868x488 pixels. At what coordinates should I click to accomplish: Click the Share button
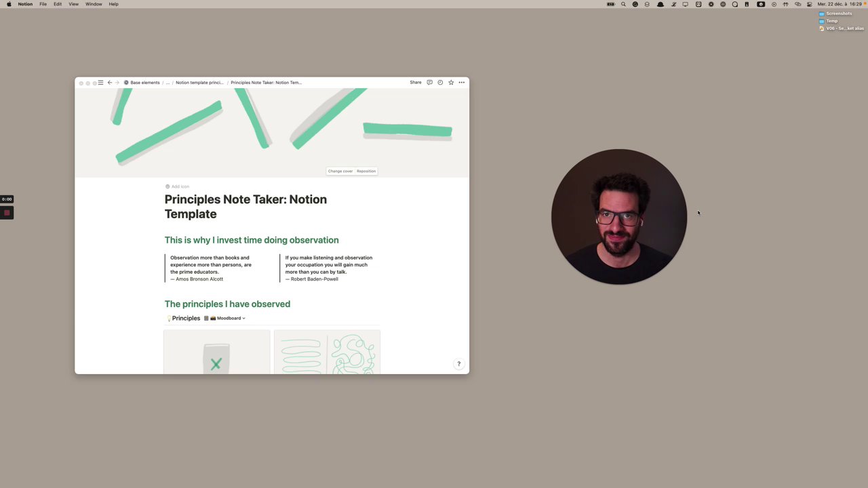coord(416,83)
